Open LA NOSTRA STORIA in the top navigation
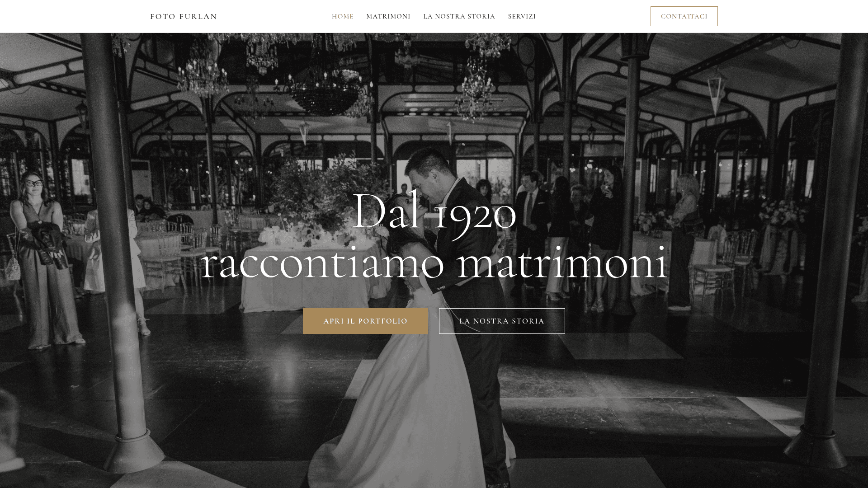The height and width of the screenshot is (488, 868). (x=459, y=16)
